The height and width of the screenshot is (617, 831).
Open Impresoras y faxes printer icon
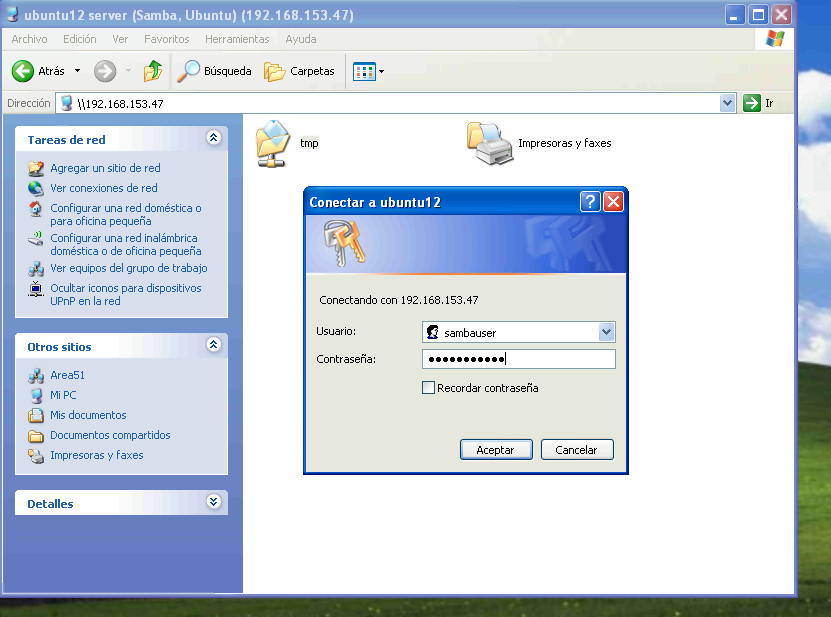click(x=490, y=143)
